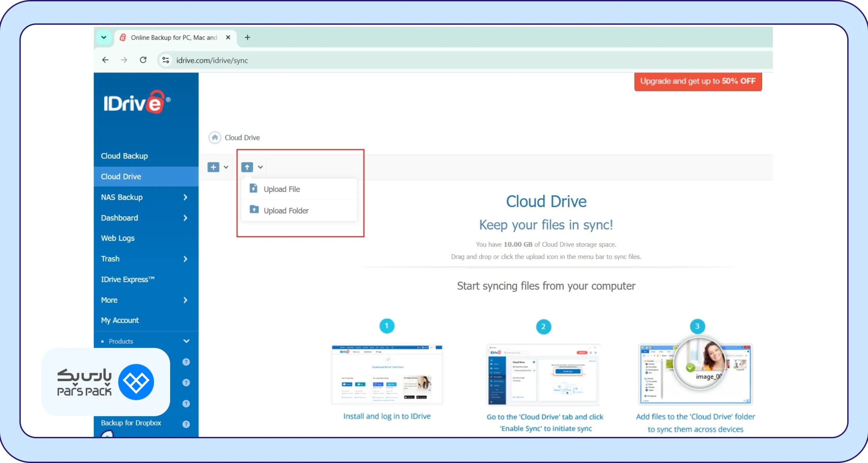Open site information icon beside the URL
This screenshot has height=463, width=868.
165,60
